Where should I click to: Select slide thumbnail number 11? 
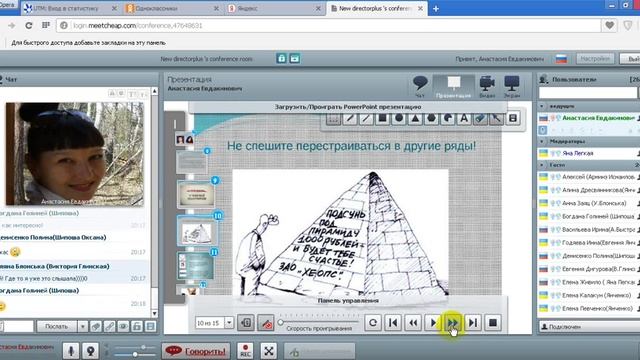(x=196, y=266)
